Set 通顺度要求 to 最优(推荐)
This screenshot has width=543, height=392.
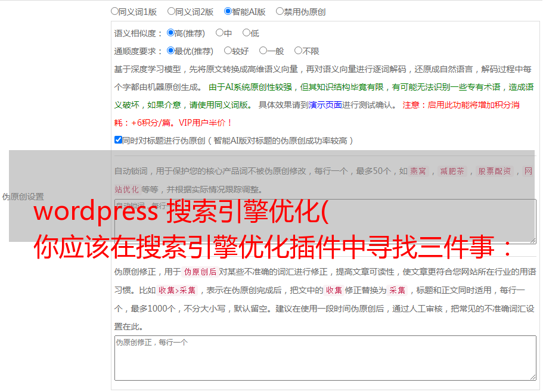[x=170, y=51]
